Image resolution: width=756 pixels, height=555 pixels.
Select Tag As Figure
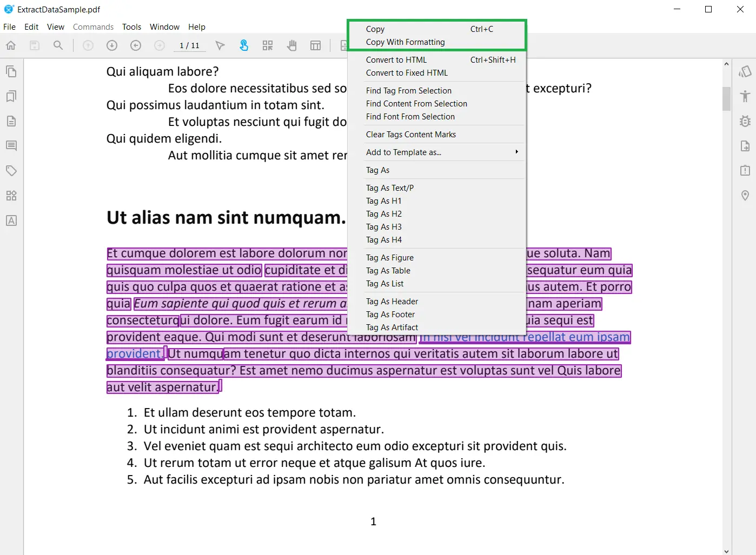[x=436, y=258]
